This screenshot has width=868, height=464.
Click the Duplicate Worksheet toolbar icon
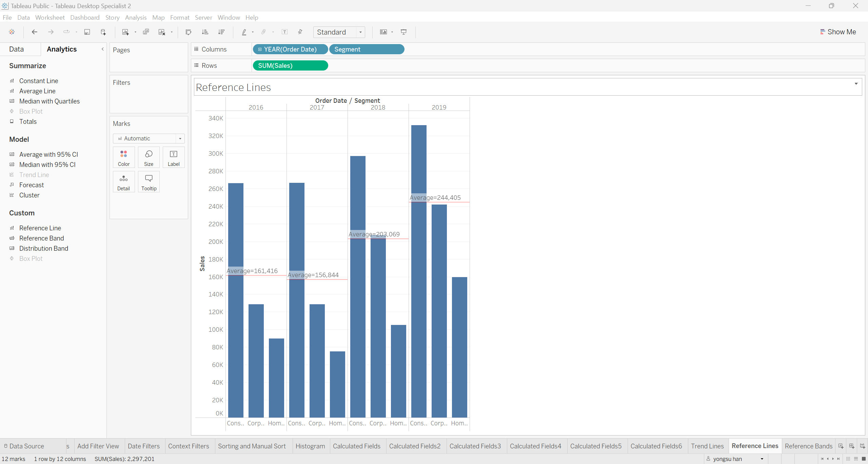click(x=146, y=32)
